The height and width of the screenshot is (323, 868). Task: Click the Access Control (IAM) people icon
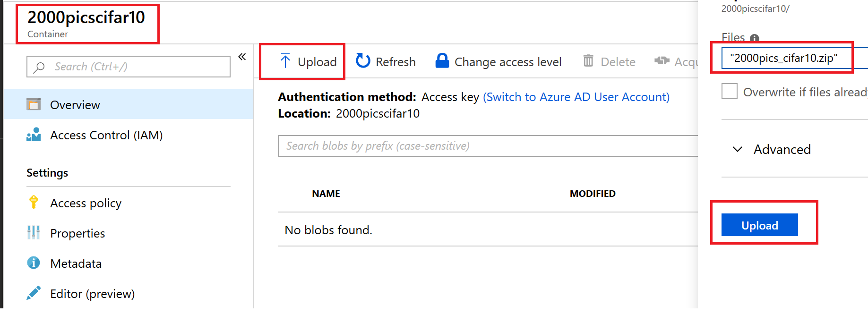tap(34, 135)
